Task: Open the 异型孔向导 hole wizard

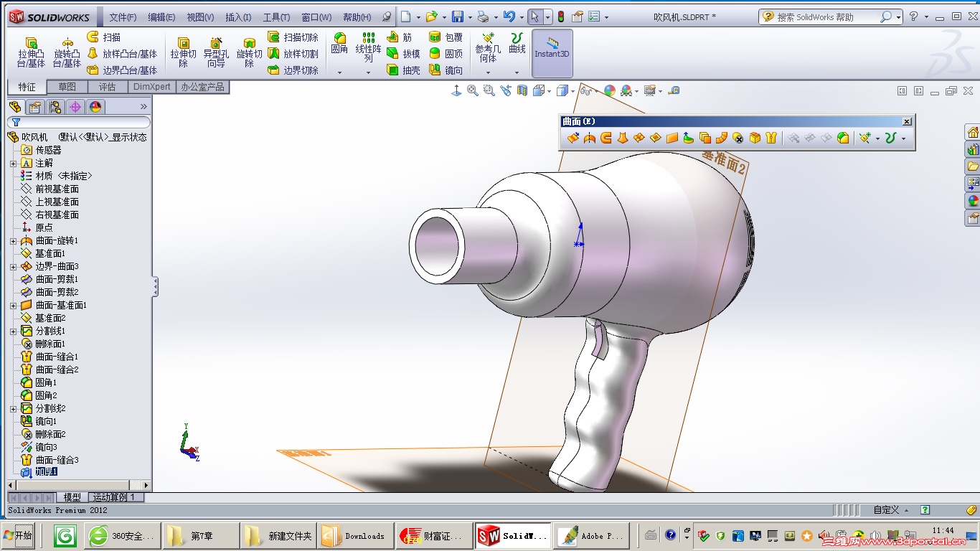Action: pyautogui.click(x=216, y=53)
